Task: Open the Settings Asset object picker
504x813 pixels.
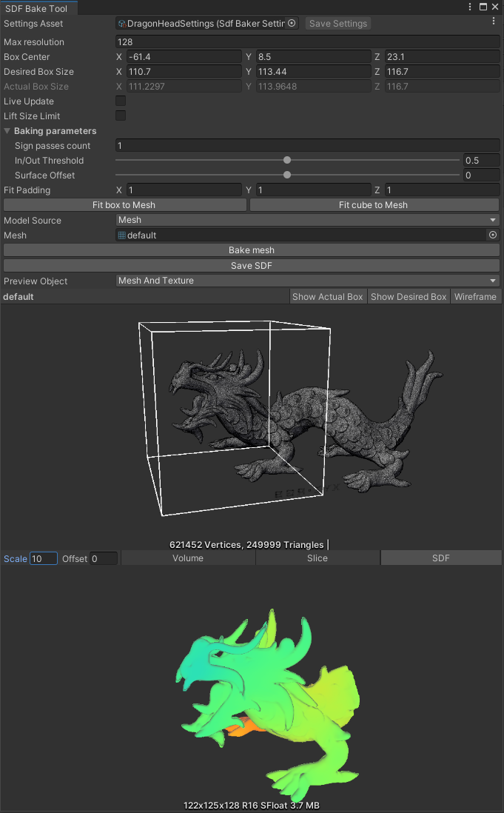Action: [x=292, y=24]
